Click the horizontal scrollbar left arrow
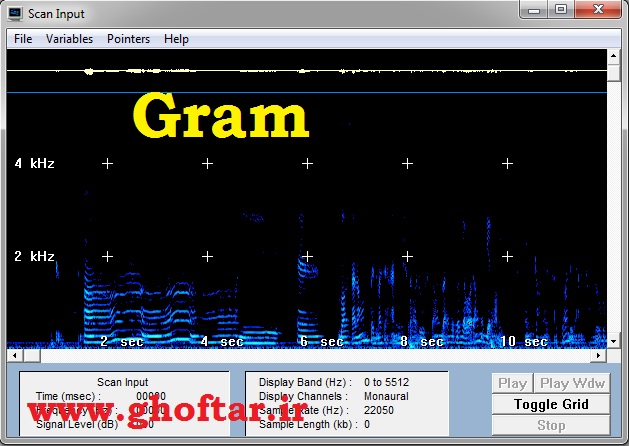The height and width of the screenshot is (446, 629). (15, 355)
